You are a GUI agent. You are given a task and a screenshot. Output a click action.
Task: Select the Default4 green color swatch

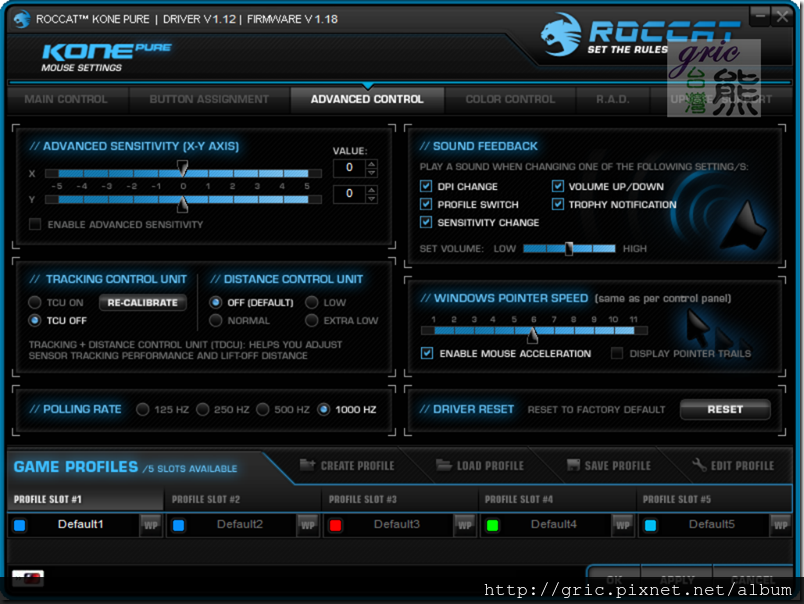tap(492, 526)
